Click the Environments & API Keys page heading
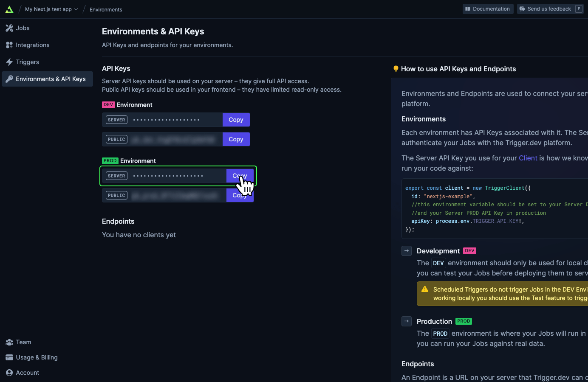 click(x=153, y=31)
